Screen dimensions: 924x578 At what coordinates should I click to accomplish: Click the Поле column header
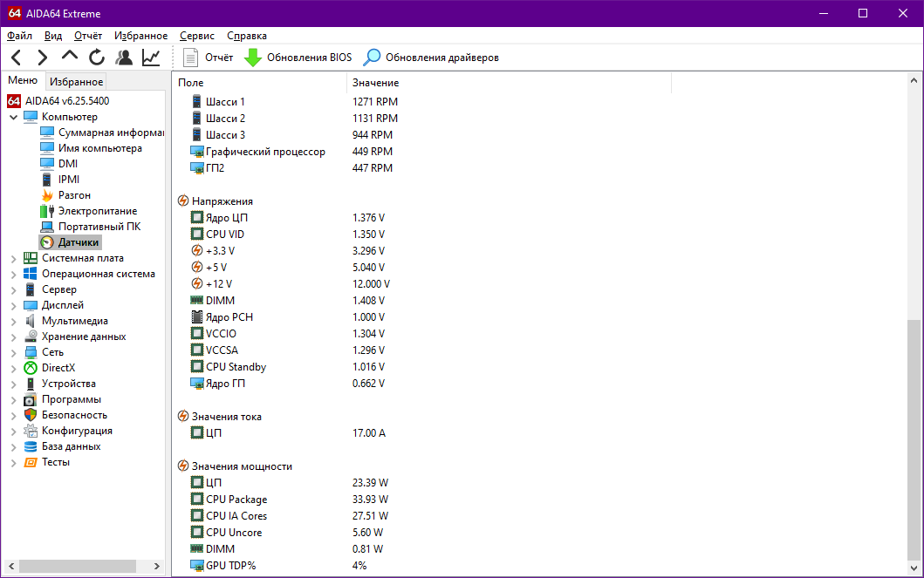point(261,83)
